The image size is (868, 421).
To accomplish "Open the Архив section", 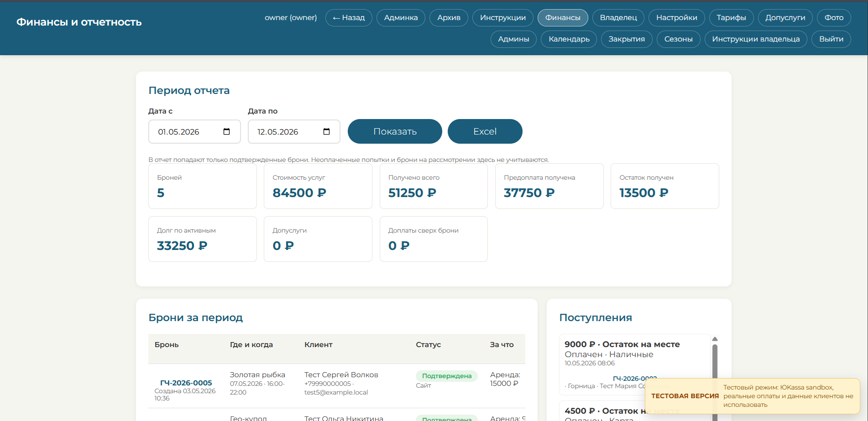I will pos(449,18).
